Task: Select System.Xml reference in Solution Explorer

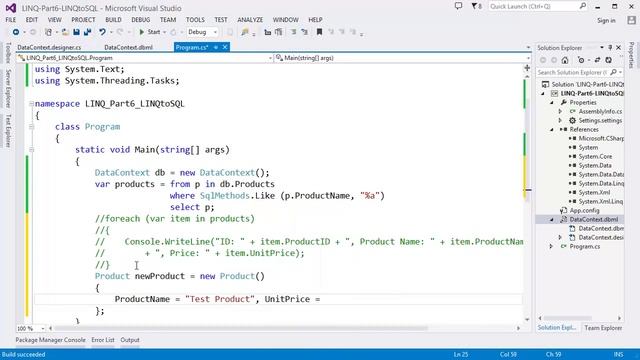Action: [x=594, y=192]
